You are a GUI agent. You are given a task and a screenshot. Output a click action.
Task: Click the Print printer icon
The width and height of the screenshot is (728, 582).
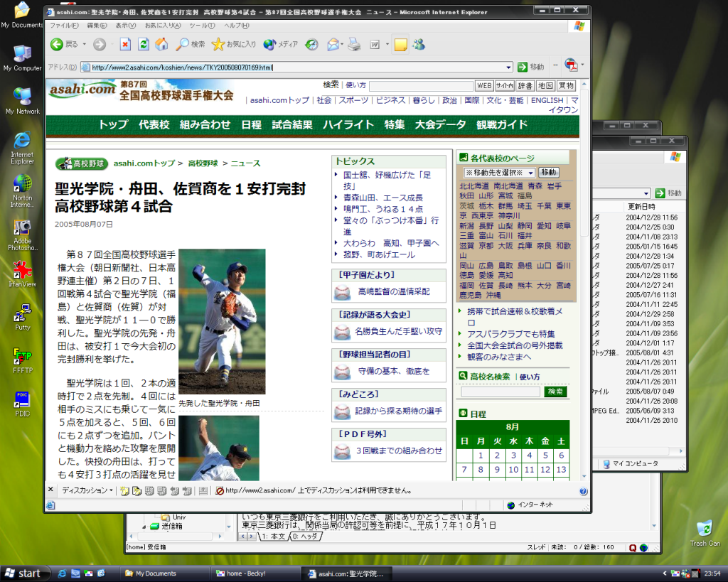354,45
